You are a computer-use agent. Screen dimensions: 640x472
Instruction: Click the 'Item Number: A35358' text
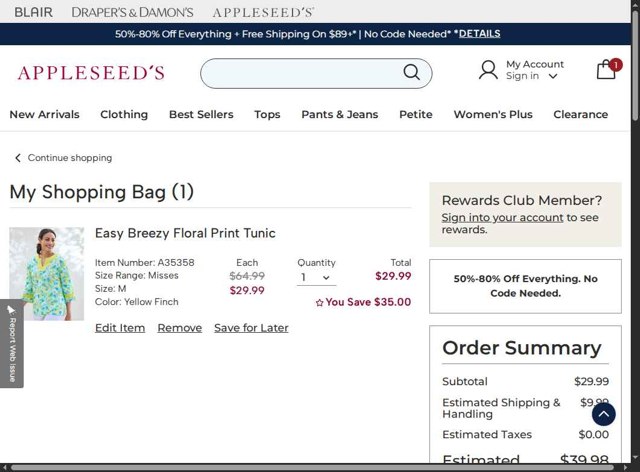pyautogui.click(x=144, y=263)
